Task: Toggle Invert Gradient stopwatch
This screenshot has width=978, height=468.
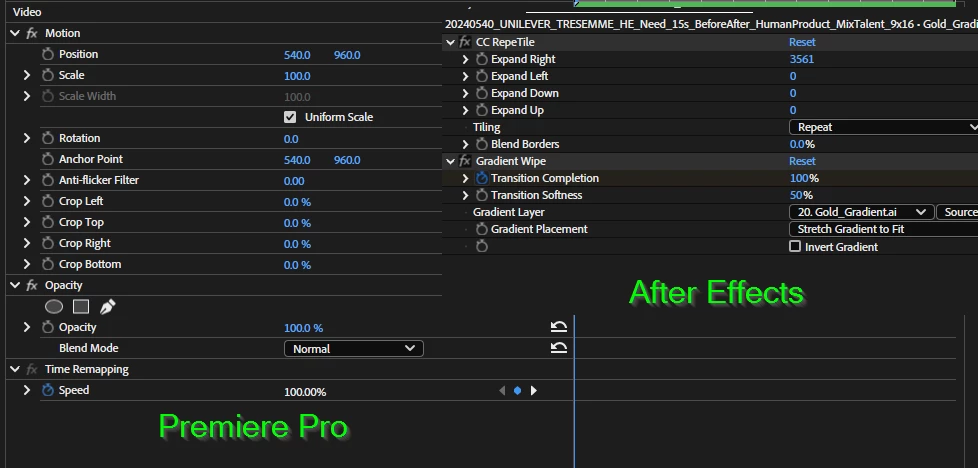Action: tap(482, 247)
